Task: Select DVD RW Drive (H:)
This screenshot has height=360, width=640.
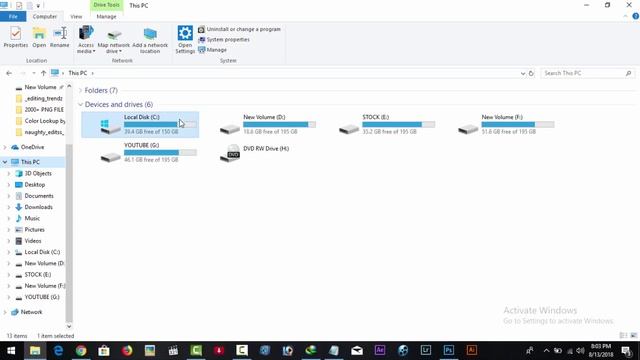Action: 255,153
